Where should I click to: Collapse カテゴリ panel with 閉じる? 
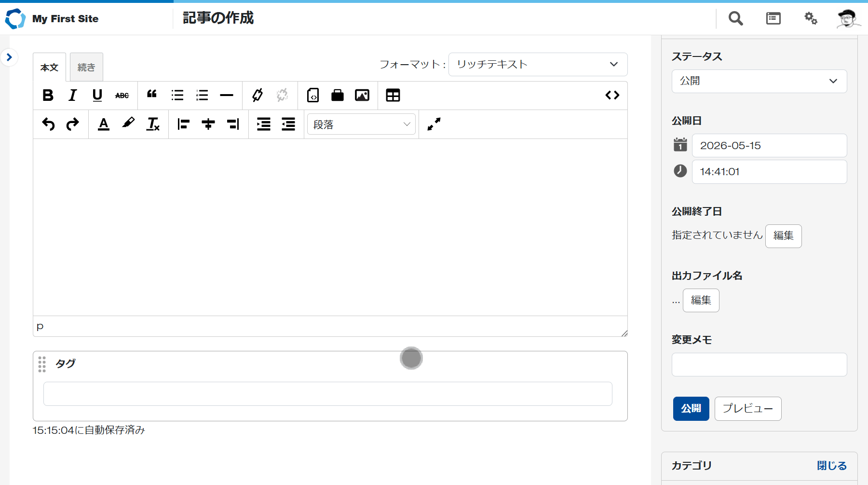832,466
